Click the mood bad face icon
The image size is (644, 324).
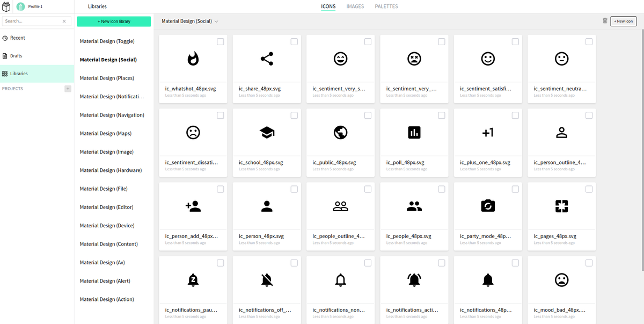point(561,280)
